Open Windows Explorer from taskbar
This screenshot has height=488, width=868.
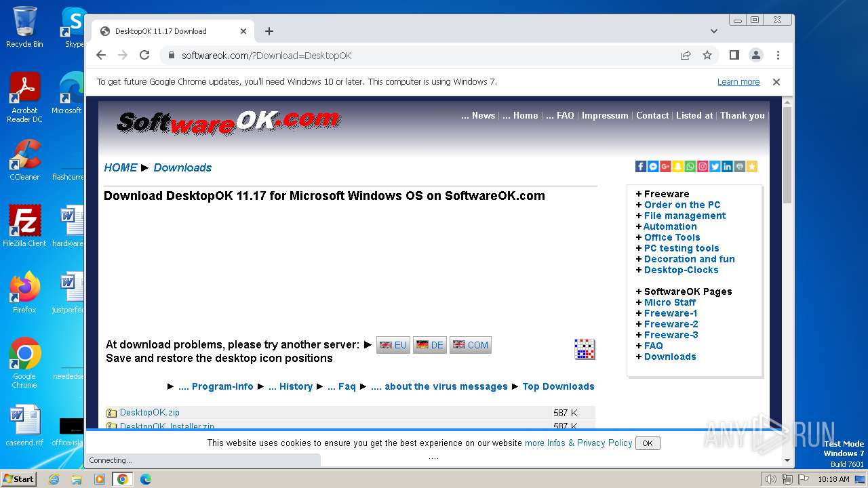pos(77,479)
